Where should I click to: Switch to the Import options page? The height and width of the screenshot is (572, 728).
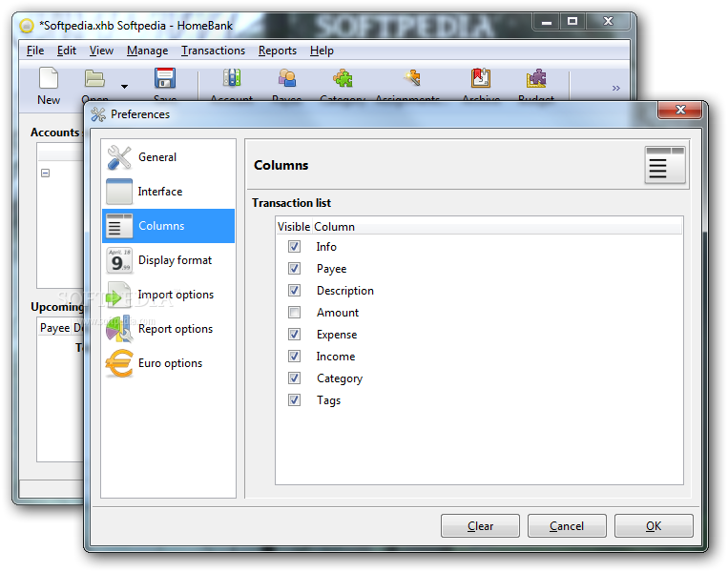point(168,295)
